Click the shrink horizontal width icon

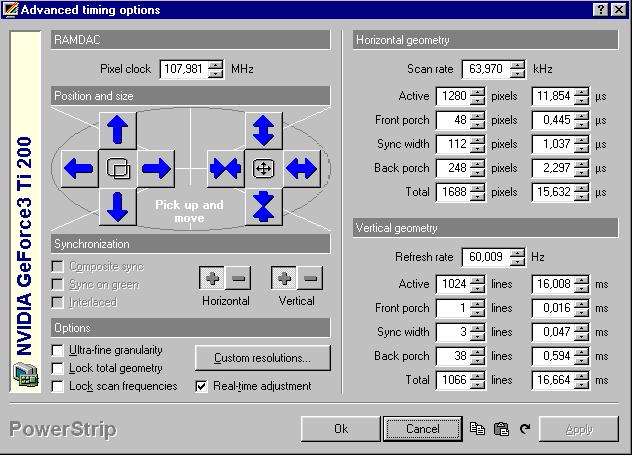point(225,168)
